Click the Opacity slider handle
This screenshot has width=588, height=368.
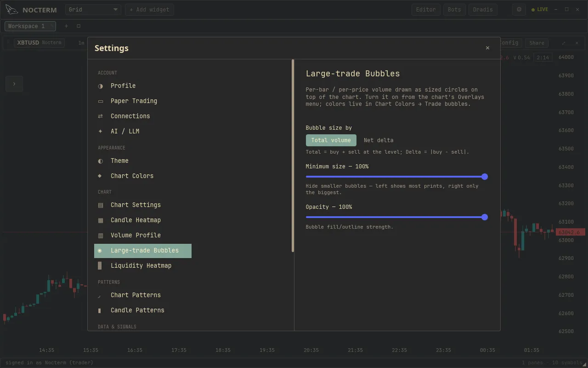(485, 217)
